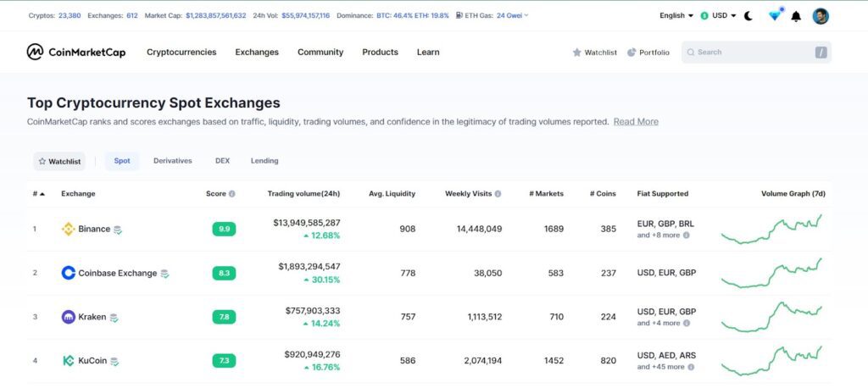Open the KuCoin exchange link
Image resolution: width=868 pixels, height=388 pixels.
pyautogui.click(x=92, y=361)
